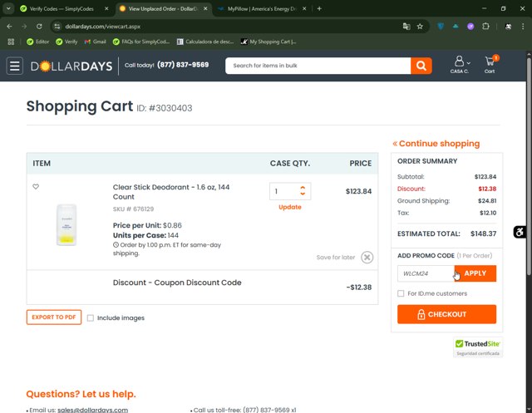Expand the account dropdown chevron

coord(468,63)
